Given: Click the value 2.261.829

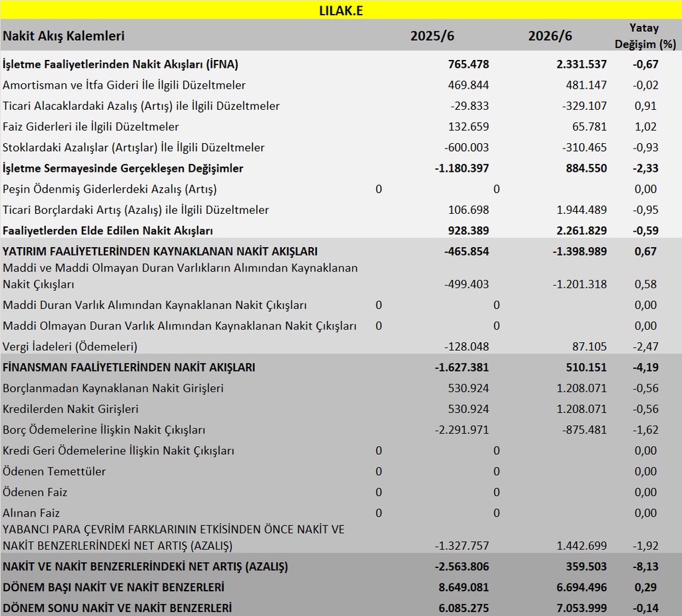Looking at the screenshot, I should 581,231.
